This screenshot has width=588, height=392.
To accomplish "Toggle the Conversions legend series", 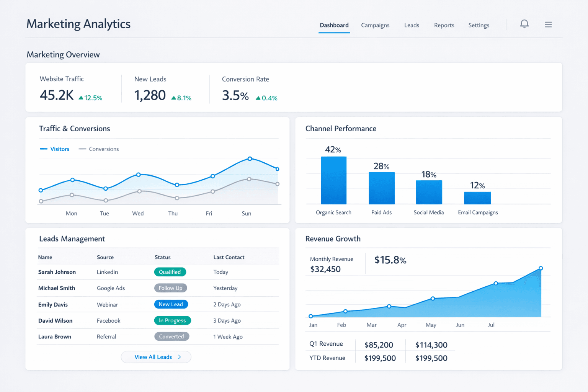I will [x=99, y=149].
